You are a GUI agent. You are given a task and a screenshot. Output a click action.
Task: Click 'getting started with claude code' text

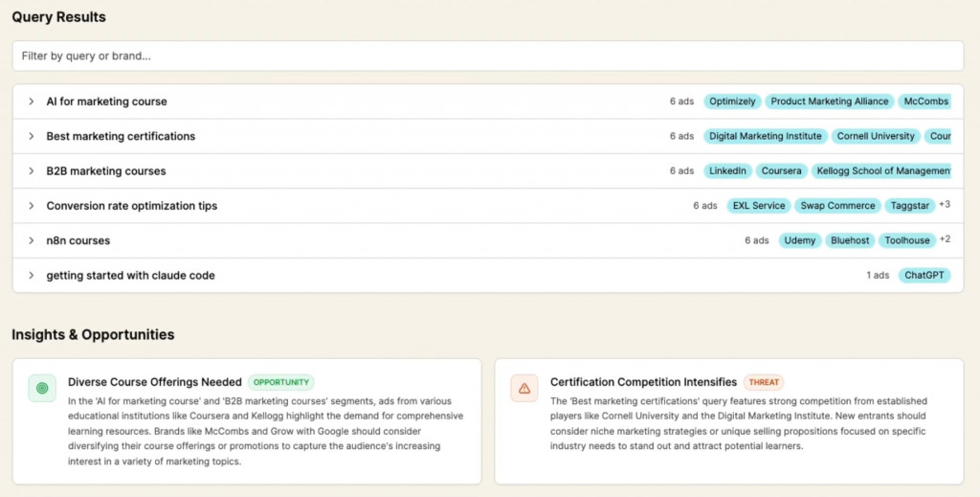click(130, 275)
